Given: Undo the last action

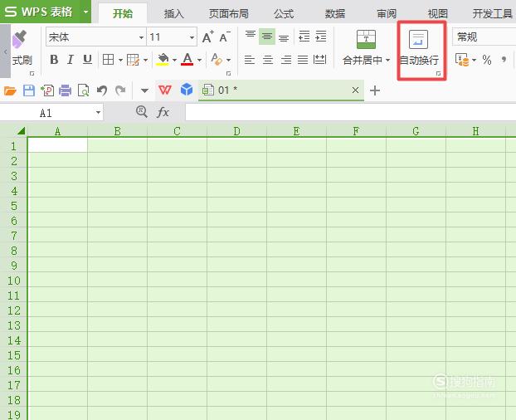Looking at the screenshot, I should tap(102, 90).
